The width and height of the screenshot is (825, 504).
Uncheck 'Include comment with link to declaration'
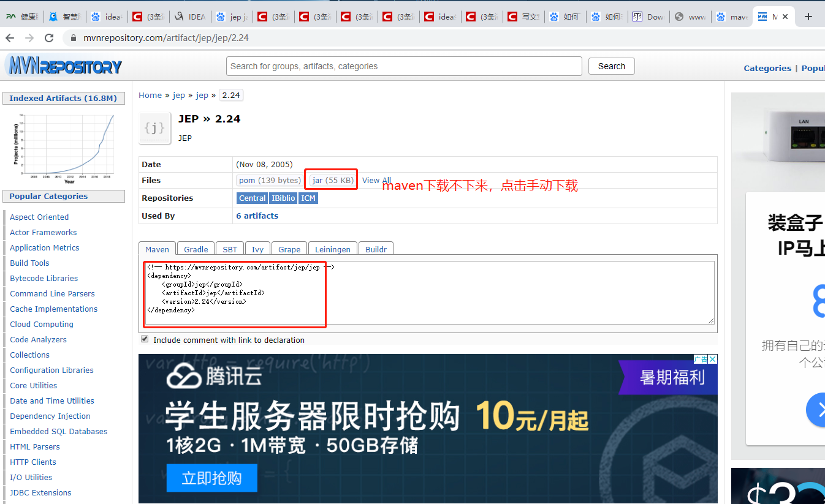(x=145, y=339)
